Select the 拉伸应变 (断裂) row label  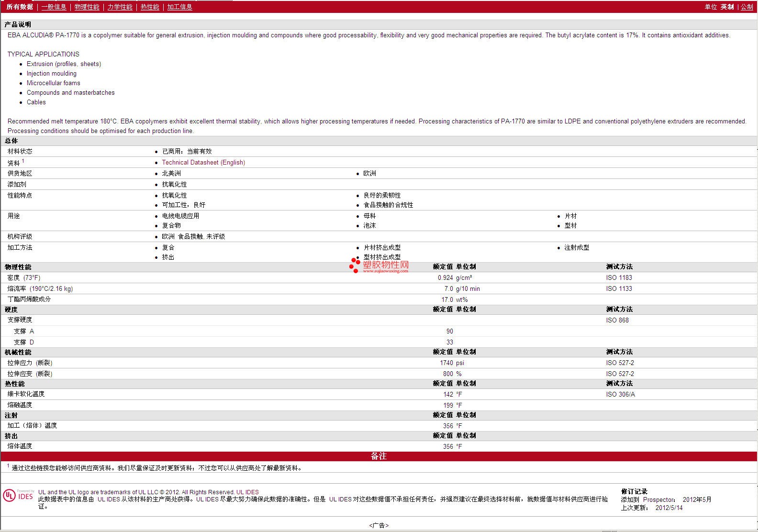pyautogui.click(x=30, y=374)
